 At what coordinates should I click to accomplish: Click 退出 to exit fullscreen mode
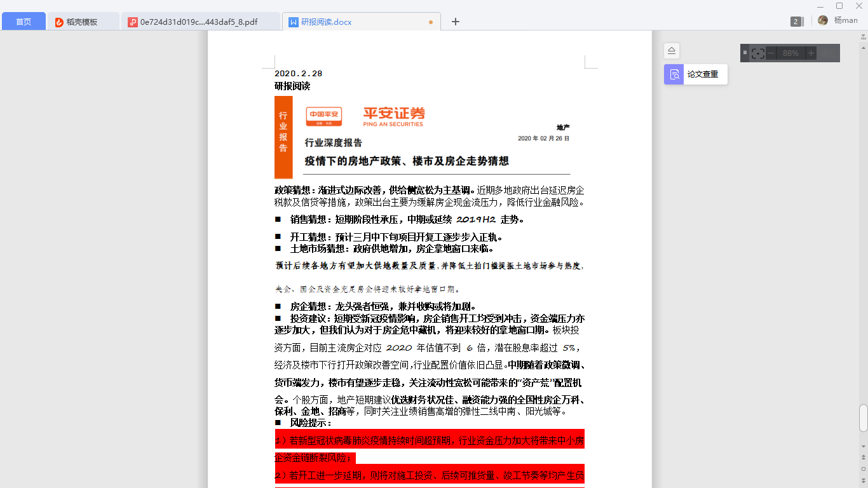pyautogui.click(x=828, y=53)
